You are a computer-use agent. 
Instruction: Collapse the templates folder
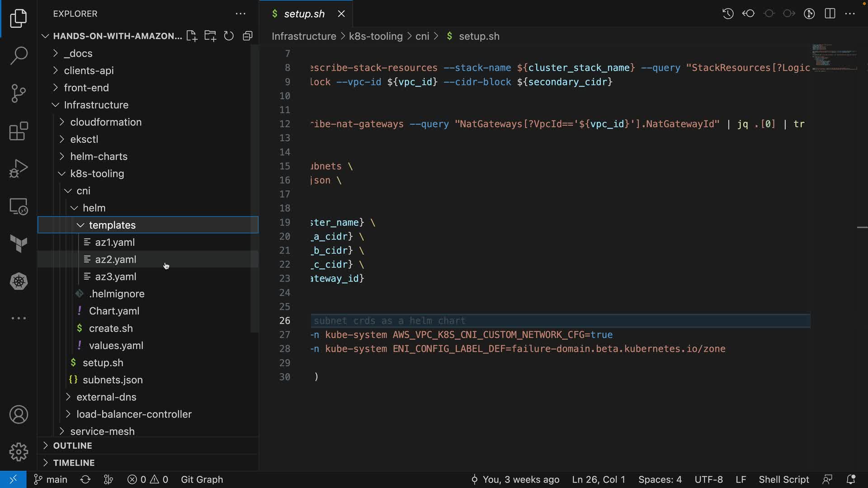[112, 225]
